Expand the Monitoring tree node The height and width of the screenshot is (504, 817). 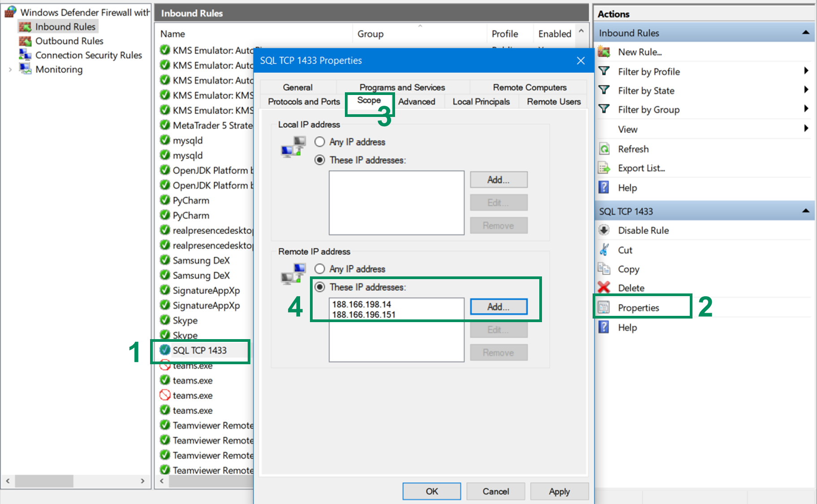pos(10,69)
